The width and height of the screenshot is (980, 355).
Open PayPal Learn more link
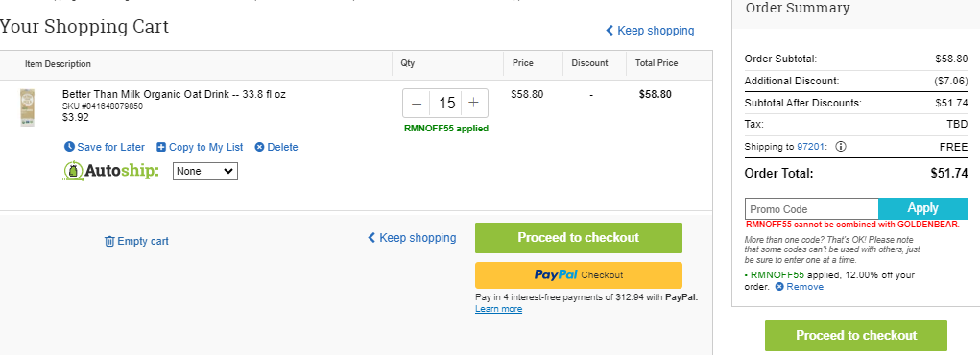click(498, 309)
